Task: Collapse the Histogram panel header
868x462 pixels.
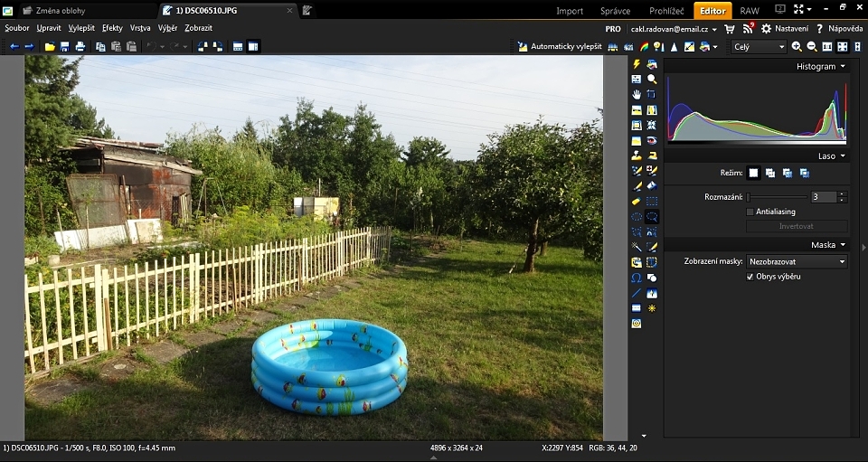Action: tap(821, 66)
